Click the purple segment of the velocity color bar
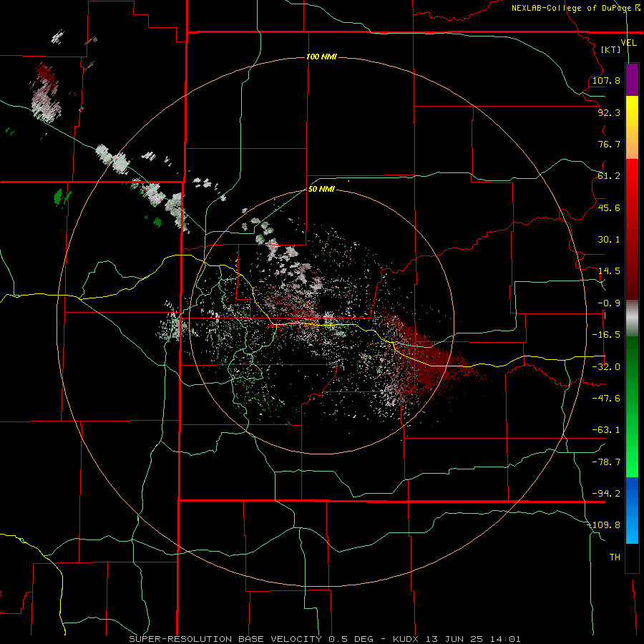 [x=632, y=79]
